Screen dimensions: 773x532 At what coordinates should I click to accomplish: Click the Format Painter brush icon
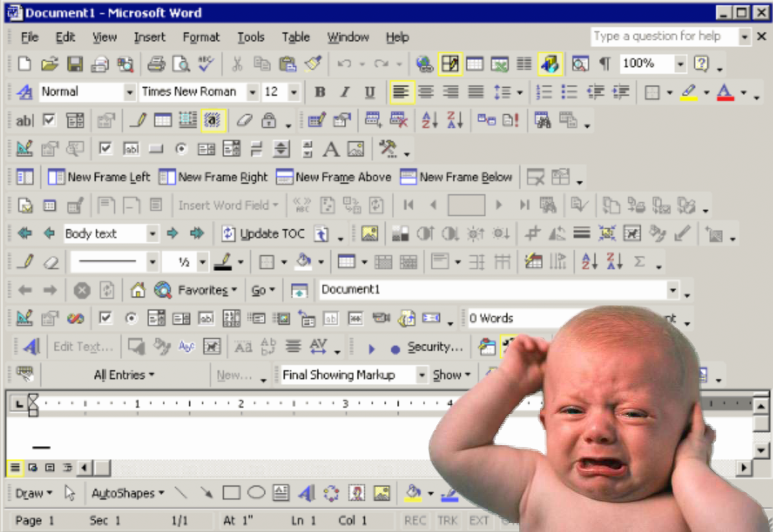point(313,63)
